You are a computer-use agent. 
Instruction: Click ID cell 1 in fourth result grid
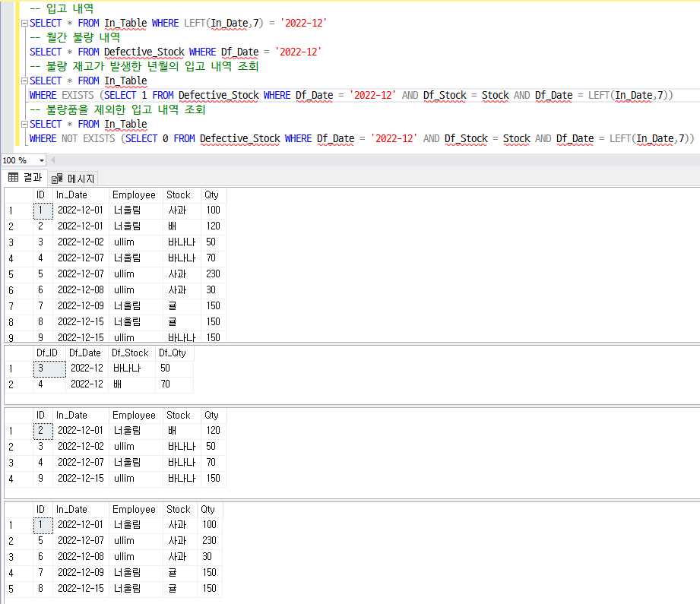pos(43,525)
